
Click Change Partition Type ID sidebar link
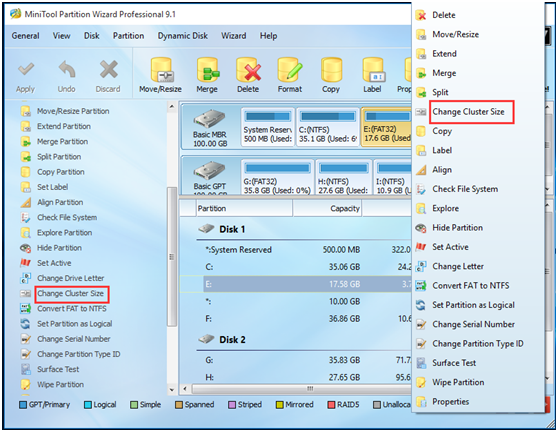(79, 354)
